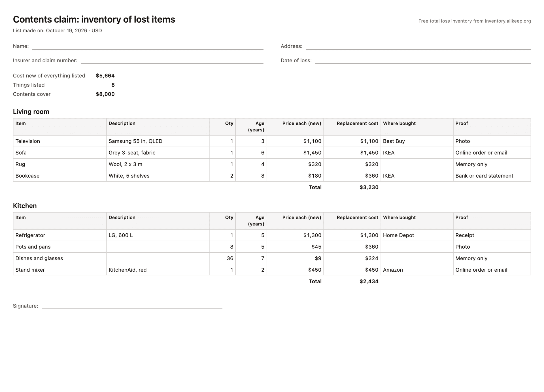Click the 'Dishes and glasses' item cell
Viewport: 544px width, 392px height.
tap(60, 258)
